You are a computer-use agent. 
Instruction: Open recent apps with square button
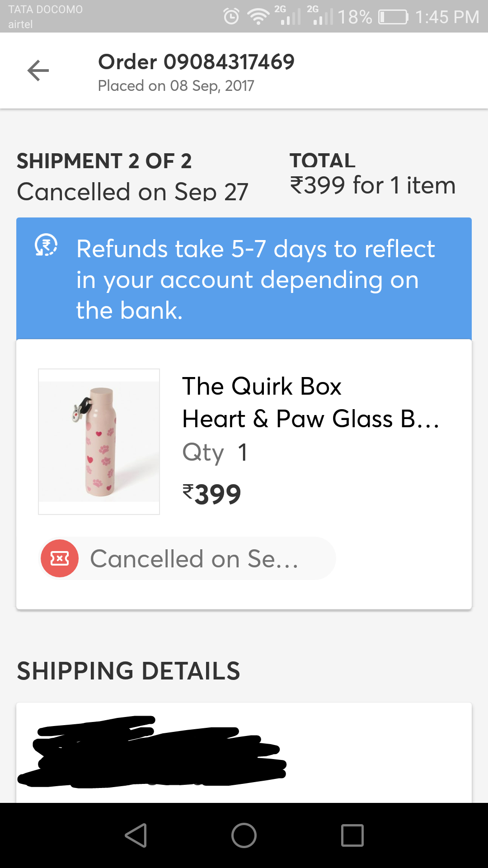pyautogui.click(x=352, y=835)
